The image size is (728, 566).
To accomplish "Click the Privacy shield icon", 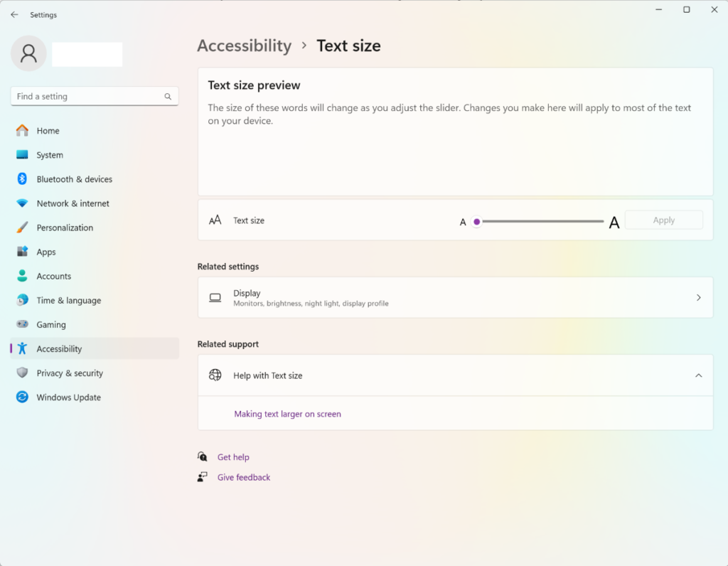I will point(22,373).
